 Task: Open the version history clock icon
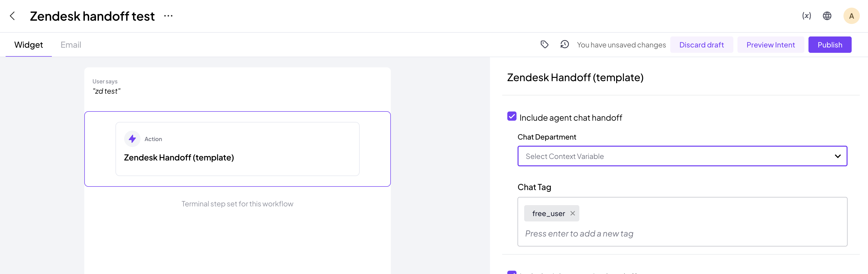564,44
